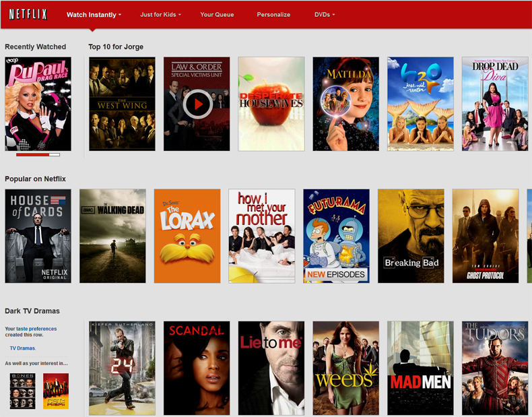
Task: Select the Matilda movie poster
Action: 345,104
